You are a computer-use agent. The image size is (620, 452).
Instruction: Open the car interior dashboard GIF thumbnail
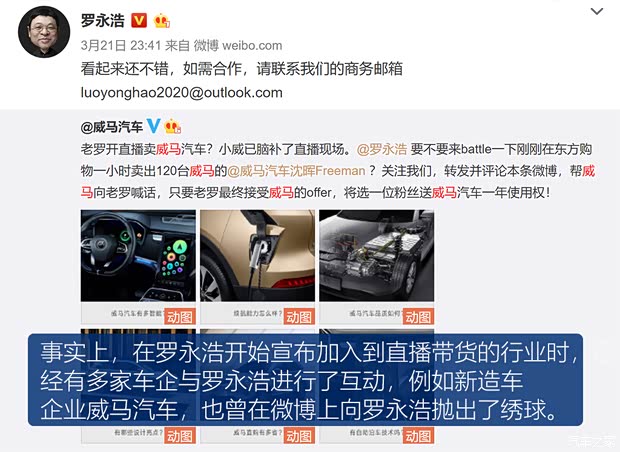point(138,255)
